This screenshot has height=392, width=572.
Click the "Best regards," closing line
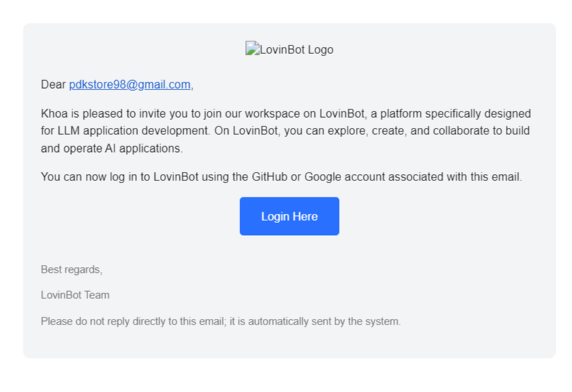[72, 269]
